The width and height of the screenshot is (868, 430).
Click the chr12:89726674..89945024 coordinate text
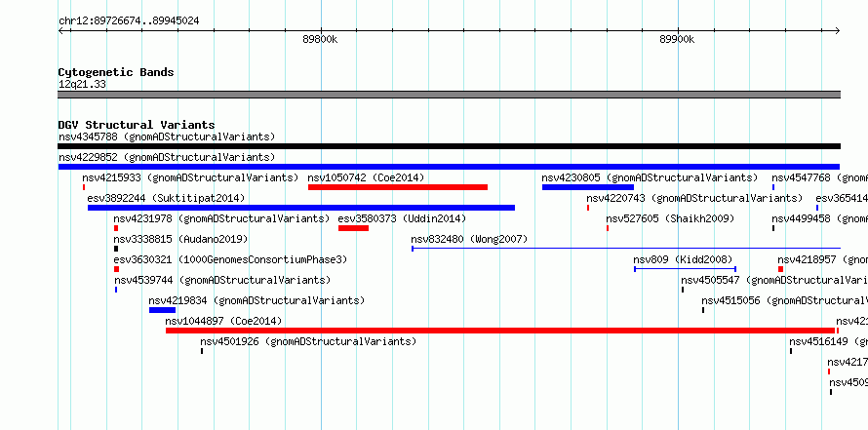tap(129, 21)
